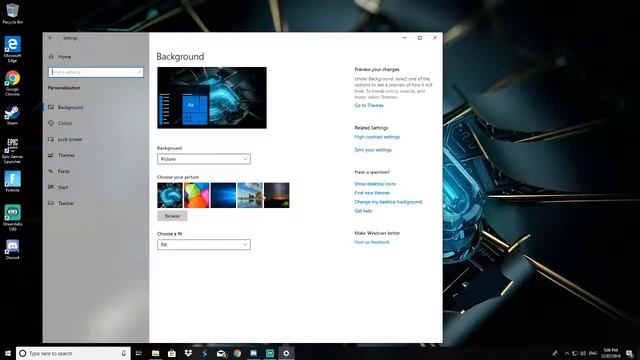Open the Windows Start menu

(x=8, y=353)
